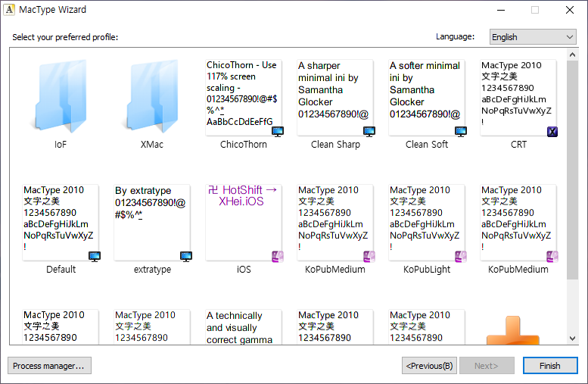Select the KoPubLight profile
Viewport: 588px width, 384px height.
tap(427, 223)
